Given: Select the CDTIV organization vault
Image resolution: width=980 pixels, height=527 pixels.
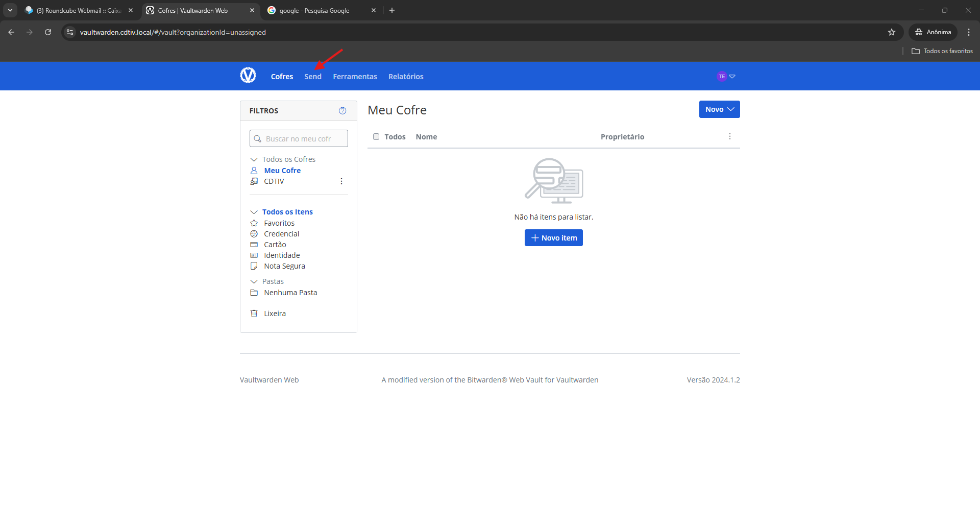Looking at the screenshot, I should [274, 181].
